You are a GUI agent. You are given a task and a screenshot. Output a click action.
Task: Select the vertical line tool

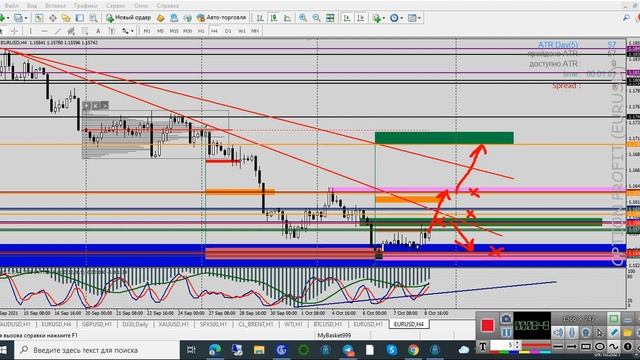[x=30, y=31]
